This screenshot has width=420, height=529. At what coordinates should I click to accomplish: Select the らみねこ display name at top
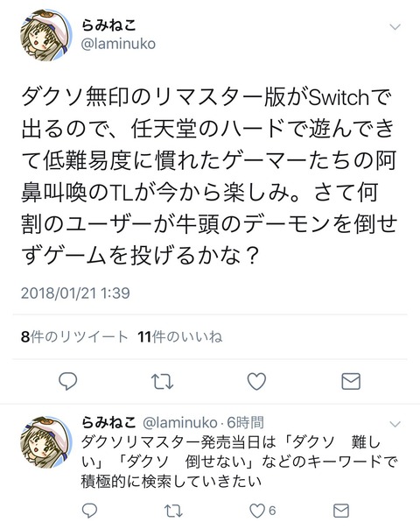108,25
